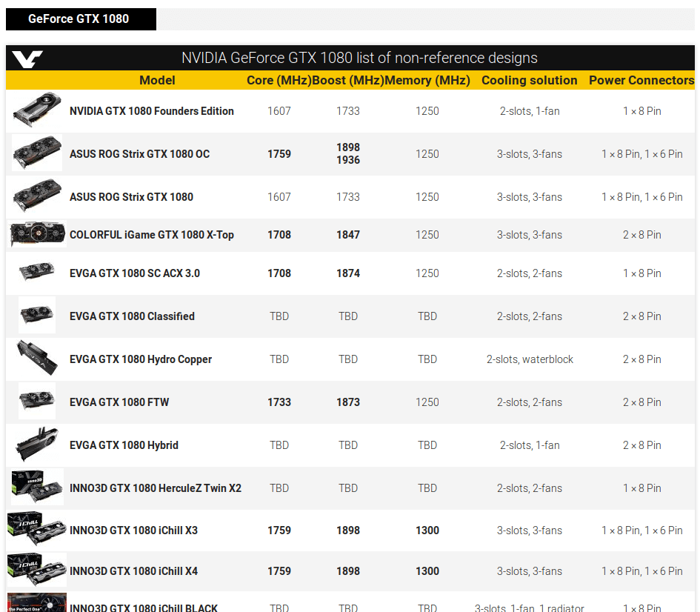
Task: Click the Model column header
Action: (x=157, y=80)
